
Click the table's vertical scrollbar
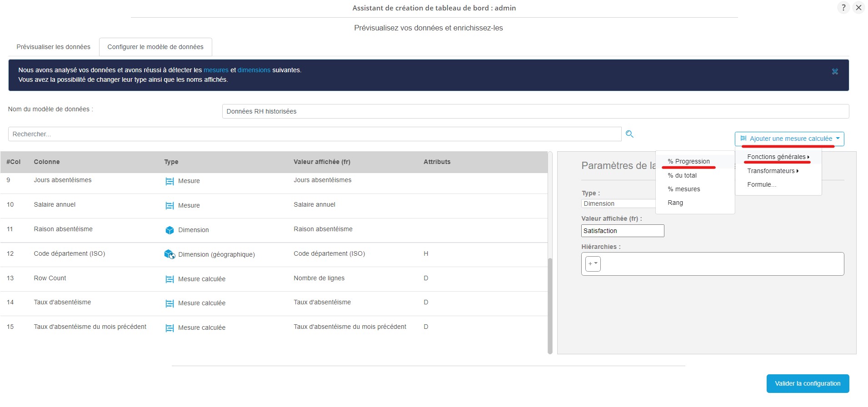click(550, 304)
